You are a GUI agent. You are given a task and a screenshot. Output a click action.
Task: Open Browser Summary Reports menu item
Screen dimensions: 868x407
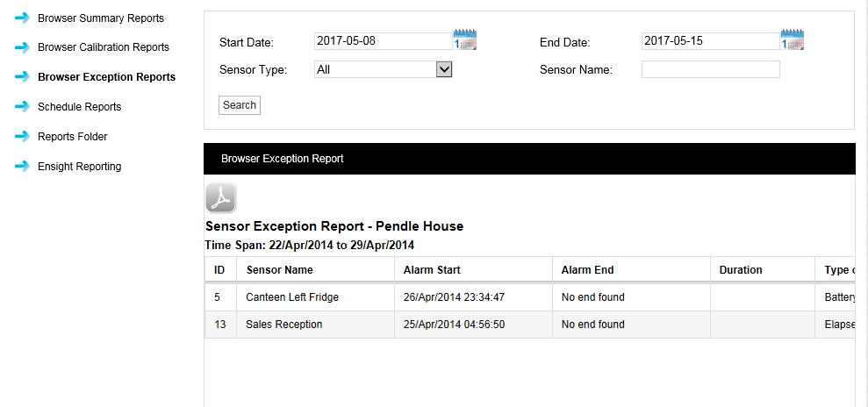pyautogui.click(x=100, y=18)
